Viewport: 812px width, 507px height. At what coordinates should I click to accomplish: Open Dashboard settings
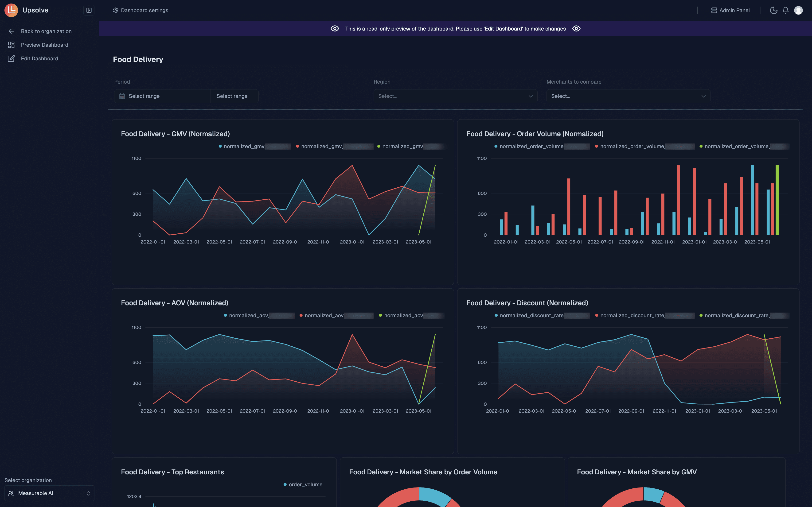140,10
